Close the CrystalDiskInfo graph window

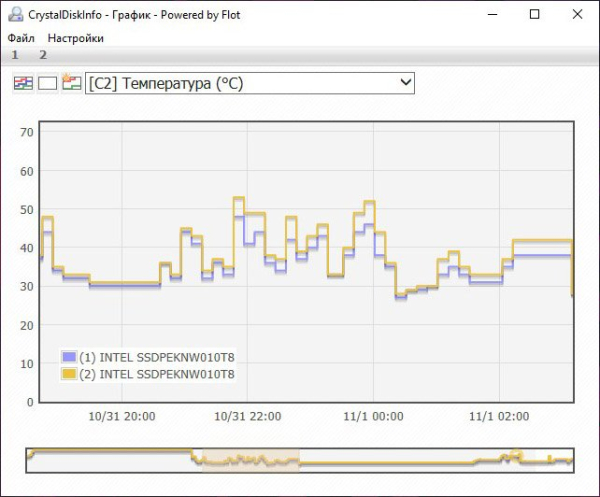tap(577, 15)
